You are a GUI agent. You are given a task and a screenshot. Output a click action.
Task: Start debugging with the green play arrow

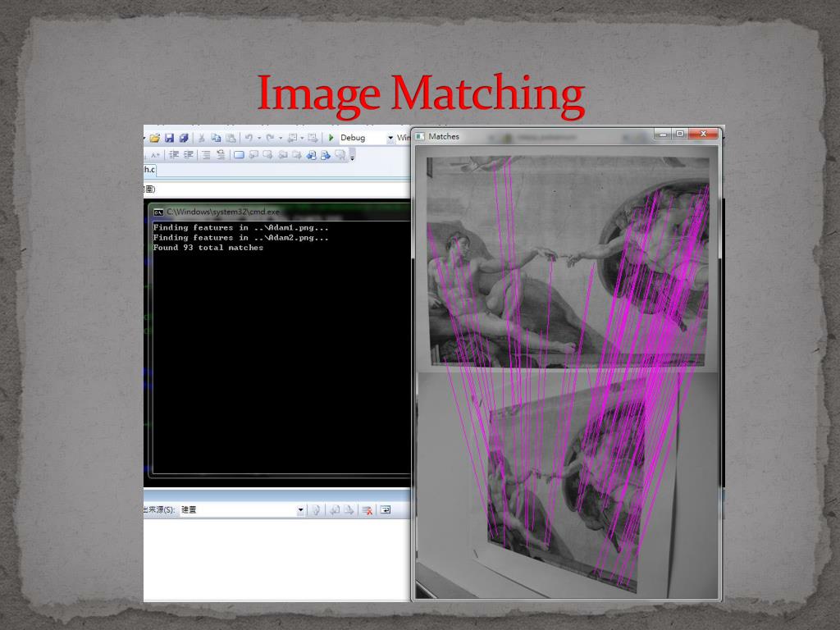[331, 138]
